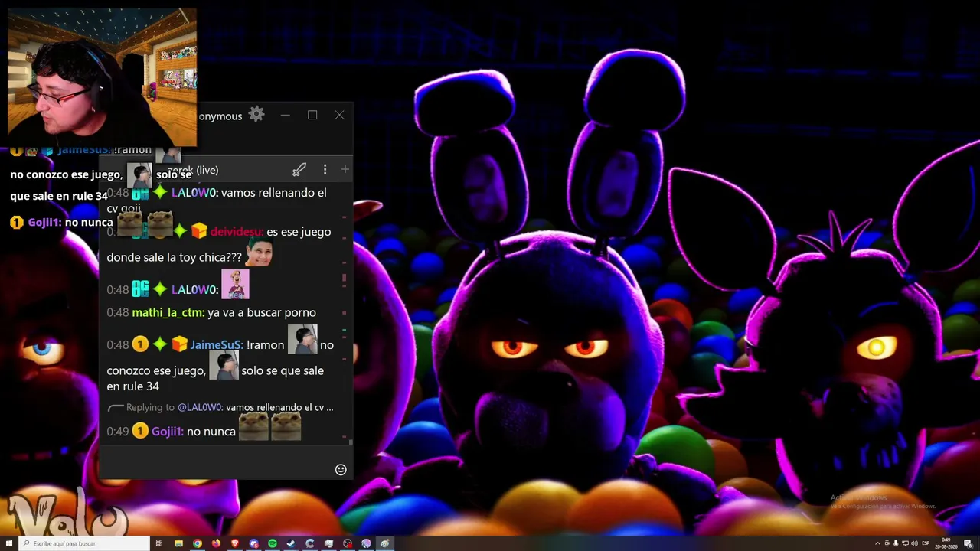
Task: Click the orange cube badge beside deividesu
Action: coord(199,231)
